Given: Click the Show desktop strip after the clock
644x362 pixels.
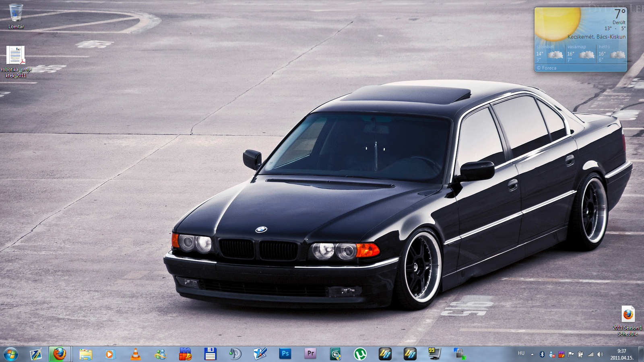Looking at the screenshot, I should click(641, 354).
